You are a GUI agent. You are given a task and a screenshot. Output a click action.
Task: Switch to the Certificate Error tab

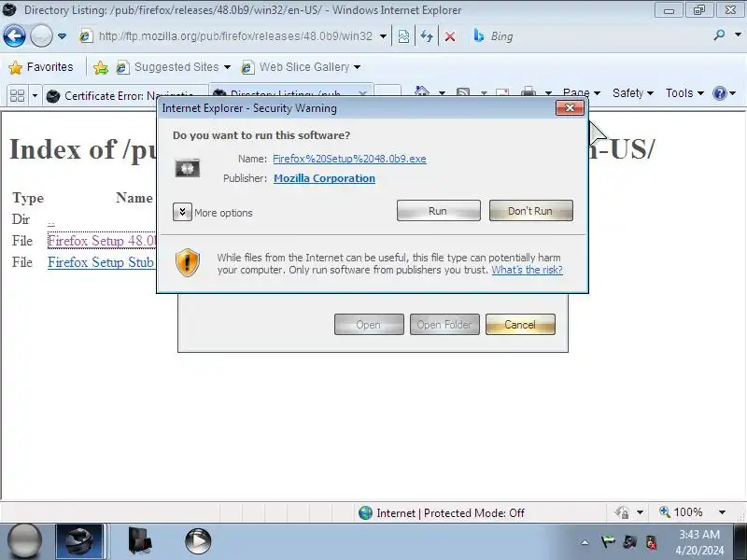pos(125,96)
